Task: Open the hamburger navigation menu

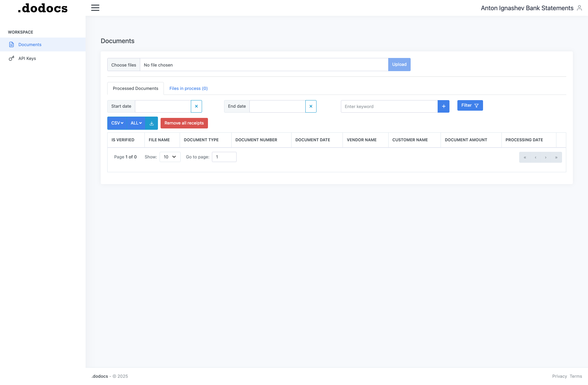Action: 95,8
